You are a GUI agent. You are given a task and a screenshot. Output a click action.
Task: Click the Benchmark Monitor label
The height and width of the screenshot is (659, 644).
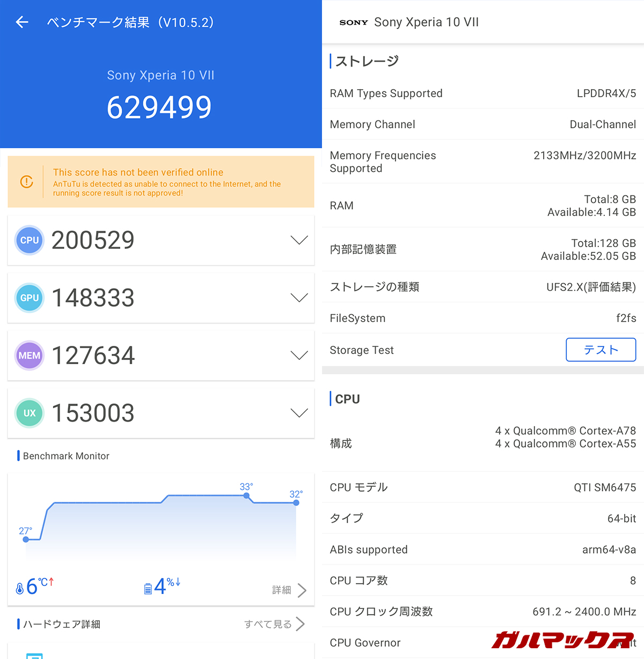coord(64,455)
